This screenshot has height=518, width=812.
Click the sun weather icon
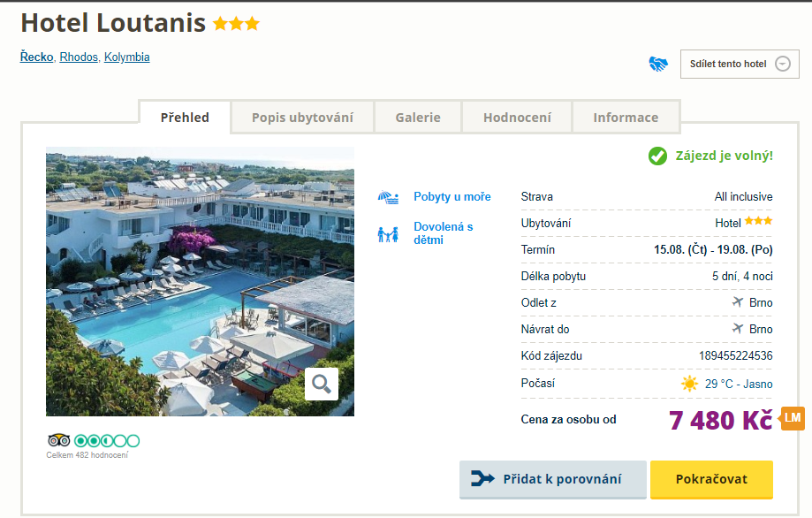pos(689,384)
